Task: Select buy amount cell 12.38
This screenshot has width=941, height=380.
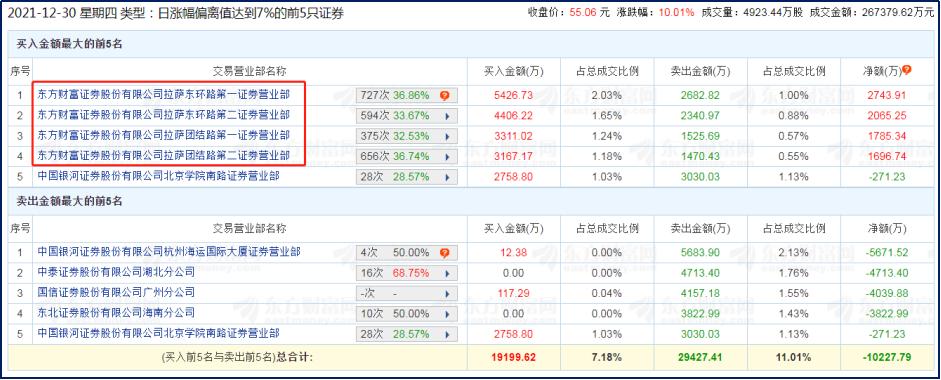Action: tap(513, 253)
